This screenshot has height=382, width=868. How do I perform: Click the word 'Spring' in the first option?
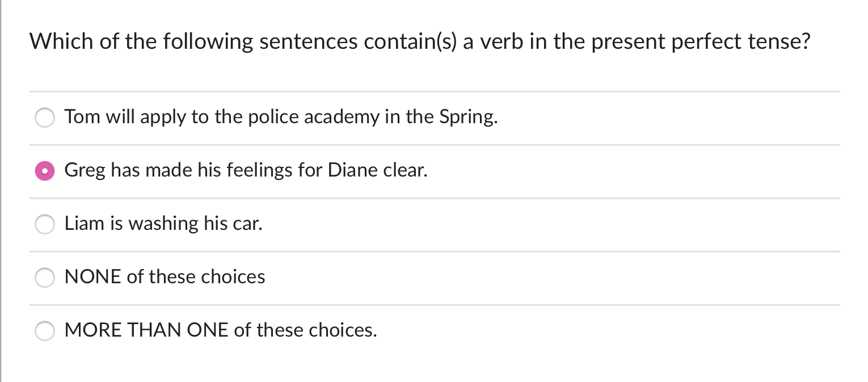[x=467, y=117]
